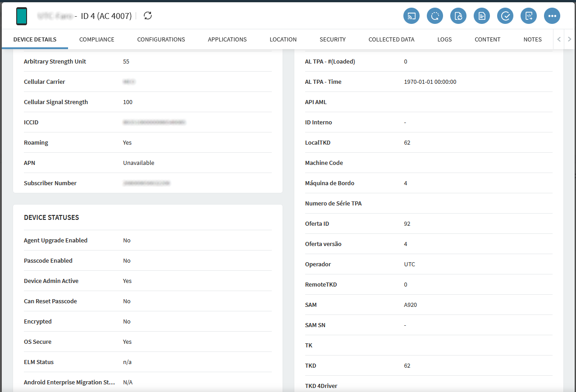The image size is (576, 392).
Task: Click the circular check mark icon
Action: (x=505, y=16)
